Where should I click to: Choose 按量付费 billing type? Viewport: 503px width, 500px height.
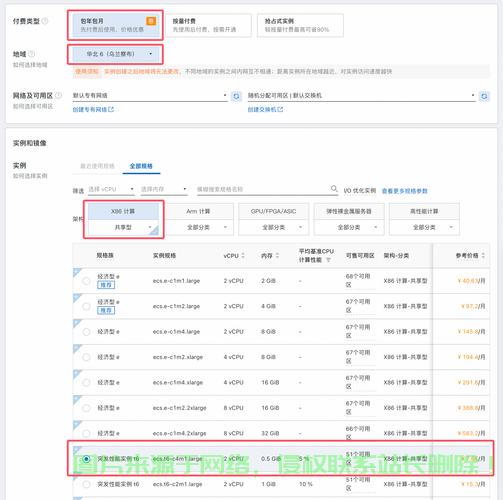[x=208, y=25]
